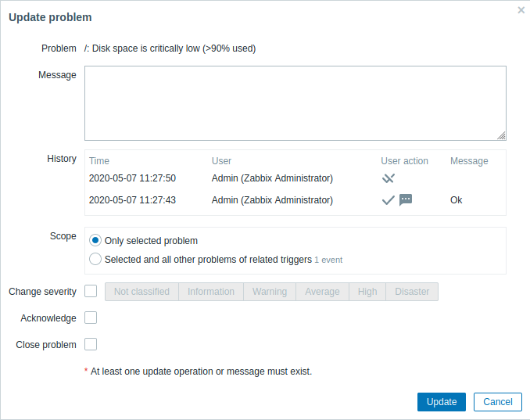Click the textarea resize handle corner

pyautogui.click(x=501, y=135)
